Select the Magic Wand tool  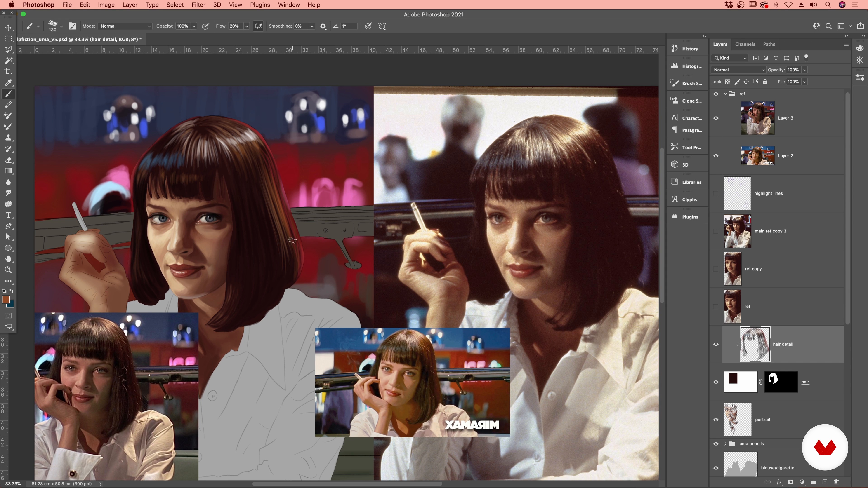[x=8, y=61]
